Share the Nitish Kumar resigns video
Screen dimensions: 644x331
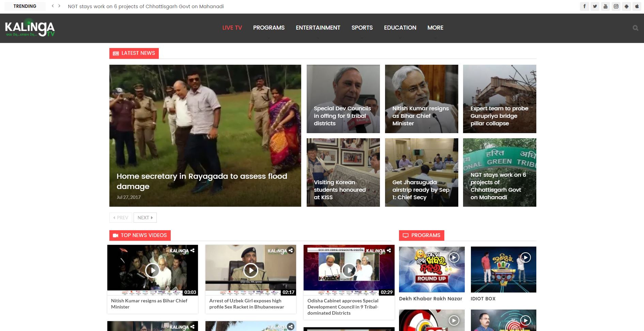(x=193, y=250)
